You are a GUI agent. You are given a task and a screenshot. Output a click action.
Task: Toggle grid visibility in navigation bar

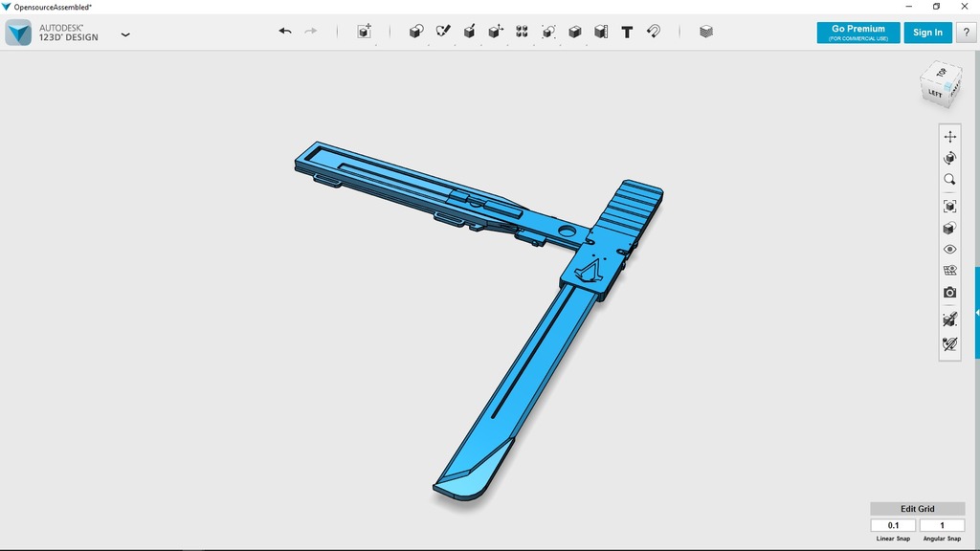click(x=949, y=271)
